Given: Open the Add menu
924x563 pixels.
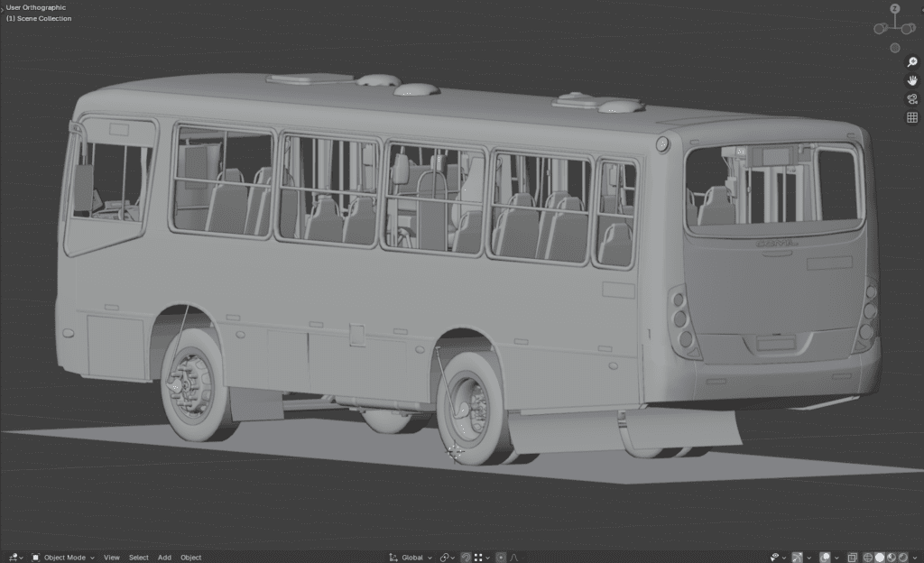Looking at the screenshot, I should (164, 558).
